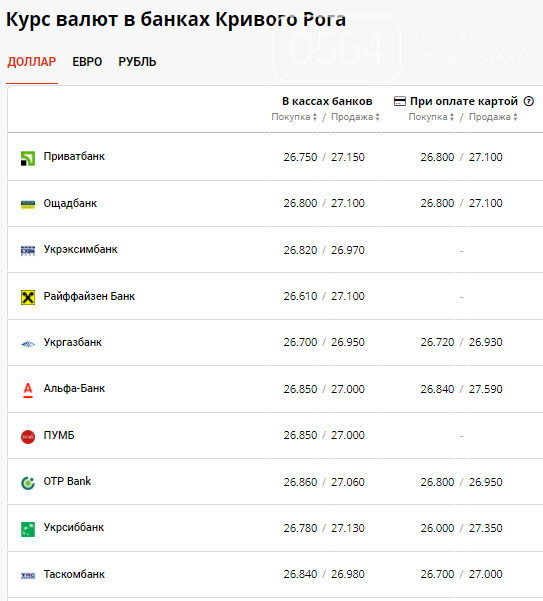Sort bank cash Покупка column
This screenshot has width=543, height=601.
[x=294, y=117]
